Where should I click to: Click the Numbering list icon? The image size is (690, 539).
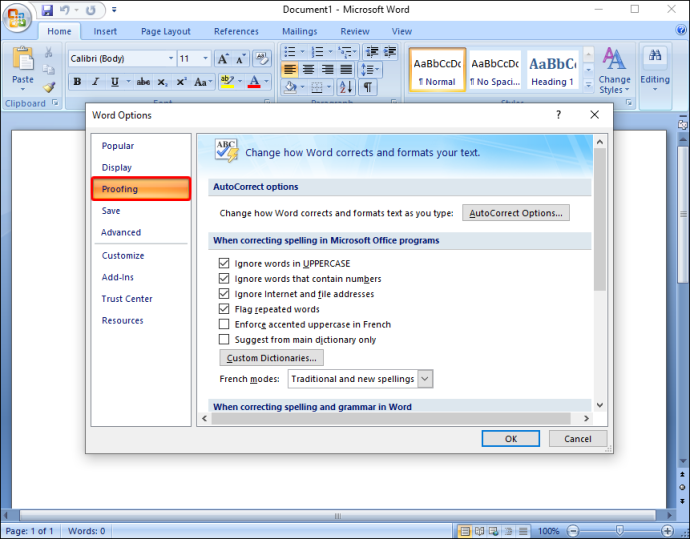tap(317, 52)
